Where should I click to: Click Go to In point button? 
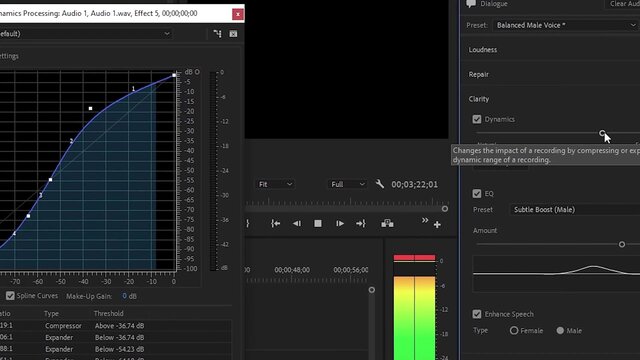[276, 224]
